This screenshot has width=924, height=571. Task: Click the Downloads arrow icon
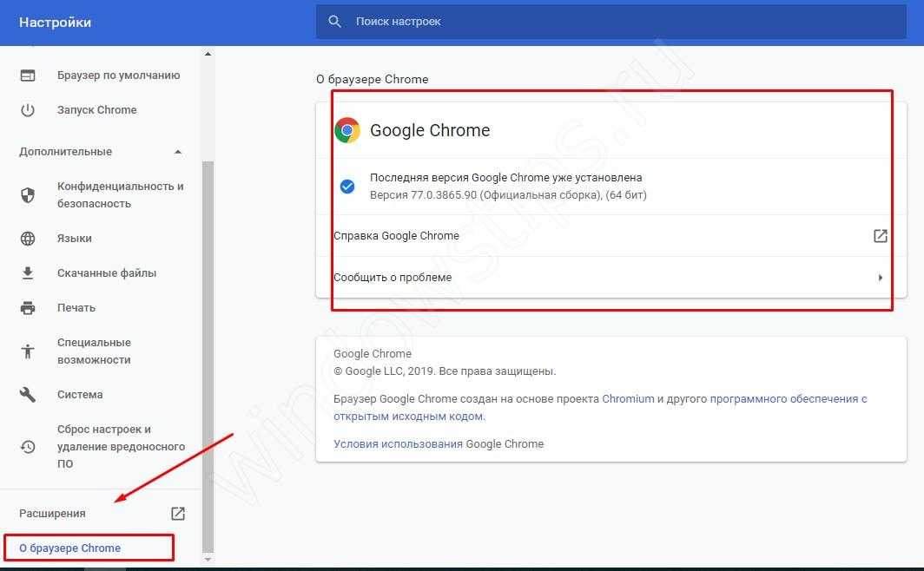[28, 273]
